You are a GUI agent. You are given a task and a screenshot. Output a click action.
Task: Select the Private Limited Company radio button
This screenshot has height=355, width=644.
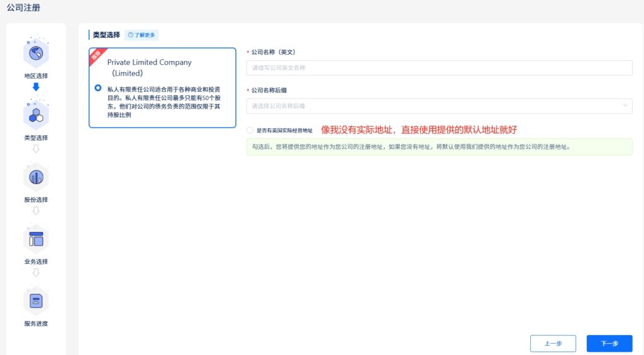[97, 88]
